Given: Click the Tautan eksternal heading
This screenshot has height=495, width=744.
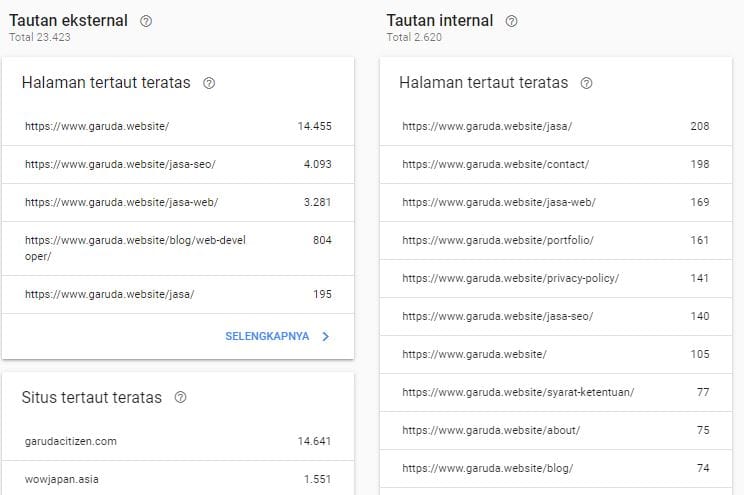Looking at the screenshot, I should pyautogui.click(x=68, y=20).
